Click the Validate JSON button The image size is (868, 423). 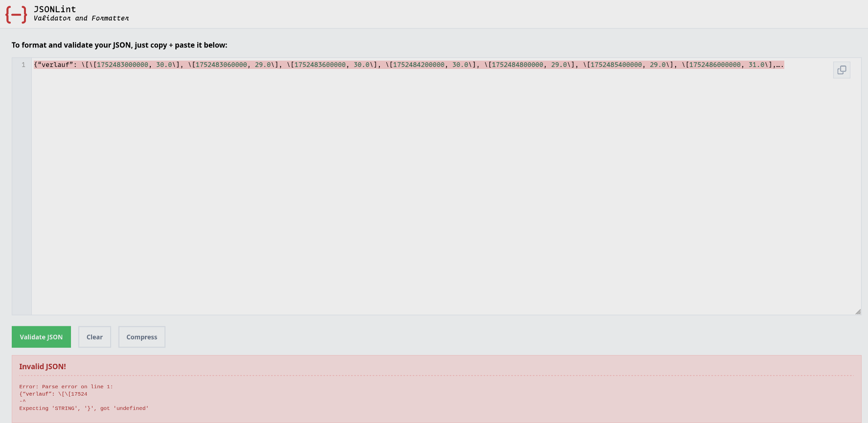click(x=41, y=337)
